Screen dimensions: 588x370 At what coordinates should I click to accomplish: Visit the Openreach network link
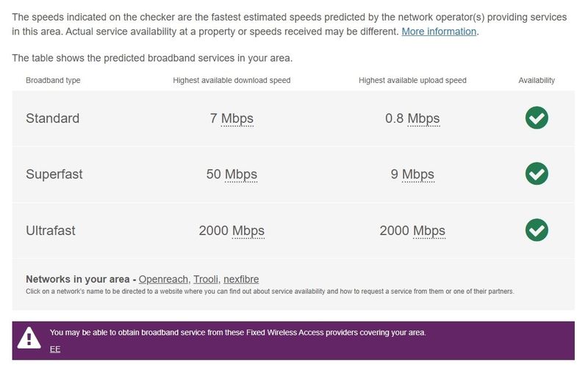[164, 279]
